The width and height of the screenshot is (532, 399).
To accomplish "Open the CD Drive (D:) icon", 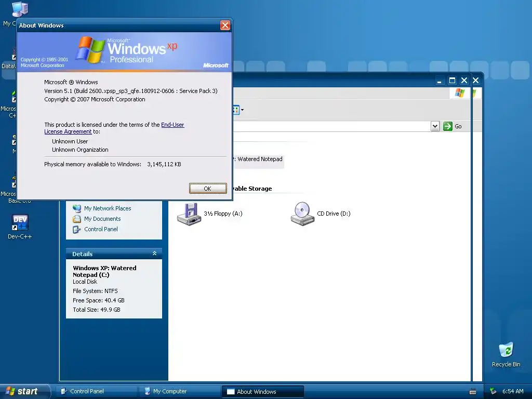I will pos(321,214).
